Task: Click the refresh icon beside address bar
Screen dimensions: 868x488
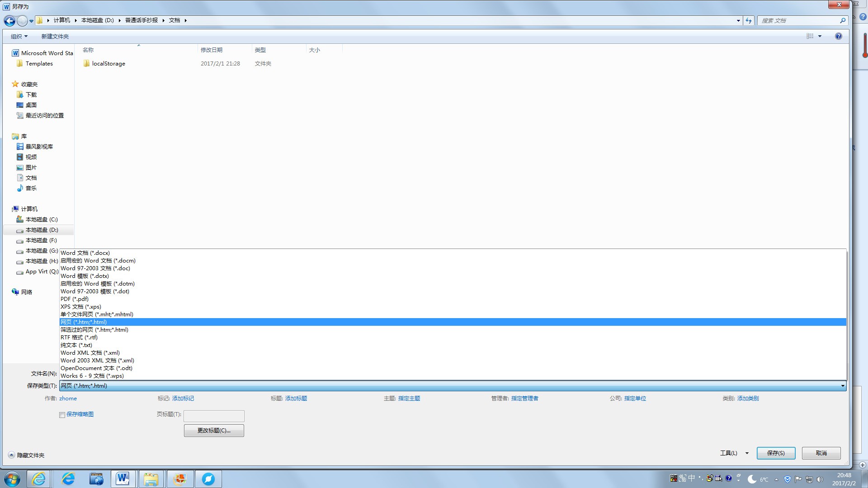Action: coord(749,21)
